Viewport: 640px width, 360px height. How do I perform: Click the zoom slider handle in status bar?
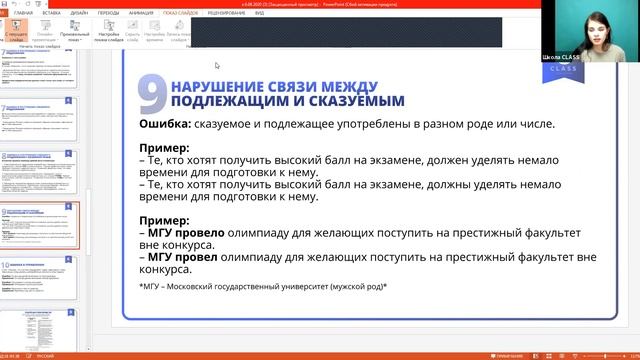click(x=605, y=356)
